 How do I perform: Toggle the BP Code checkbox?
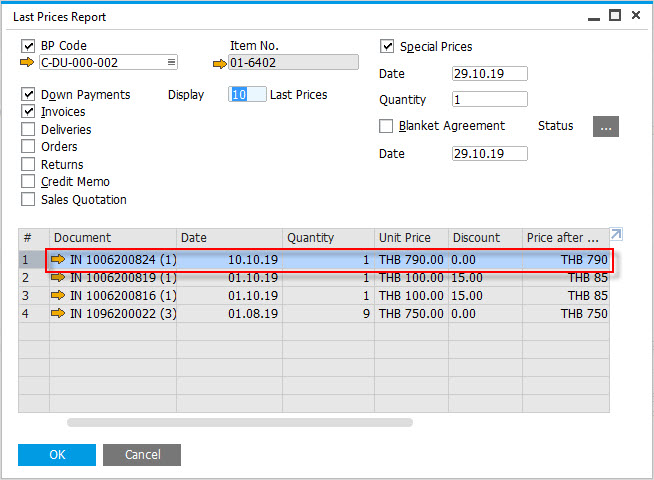tap(28, 45)
